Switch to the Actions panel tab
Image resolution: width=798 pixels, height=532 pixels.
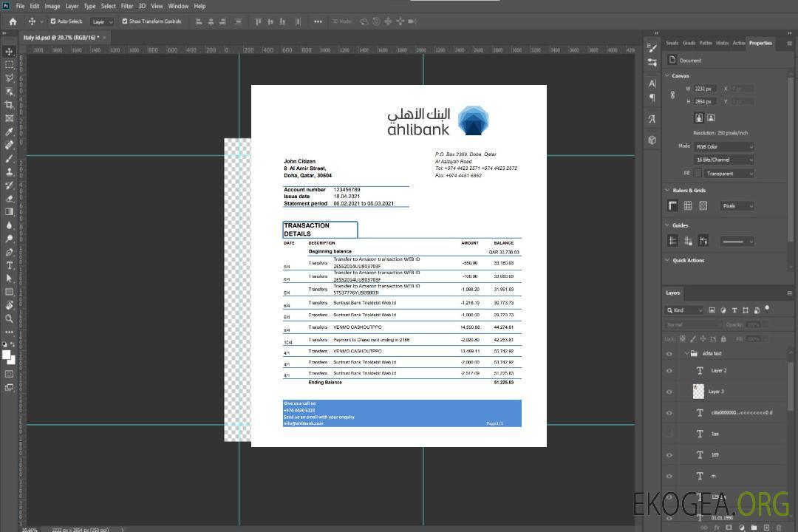pos(738,43)
